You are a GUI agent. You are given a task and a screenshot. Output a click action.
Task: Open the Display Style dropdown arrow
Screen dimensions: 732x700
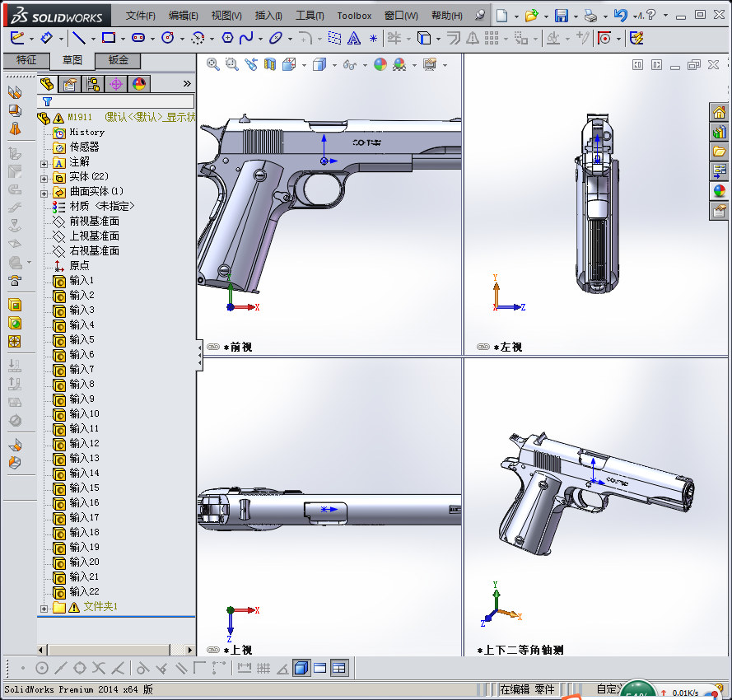pyautogui.click(x=334, y=64)
